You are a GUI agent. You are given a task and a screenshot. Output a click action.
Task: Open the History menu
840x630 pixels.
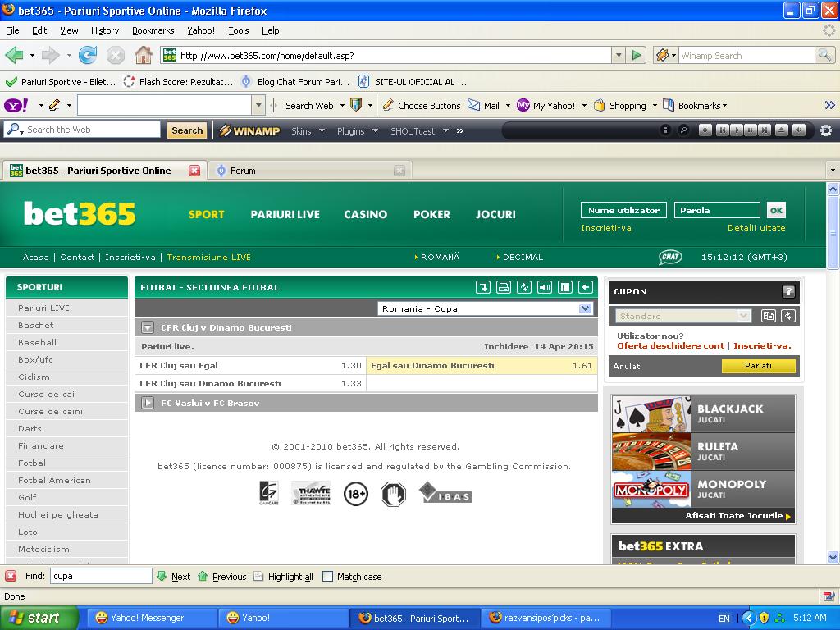pos(105,30)
